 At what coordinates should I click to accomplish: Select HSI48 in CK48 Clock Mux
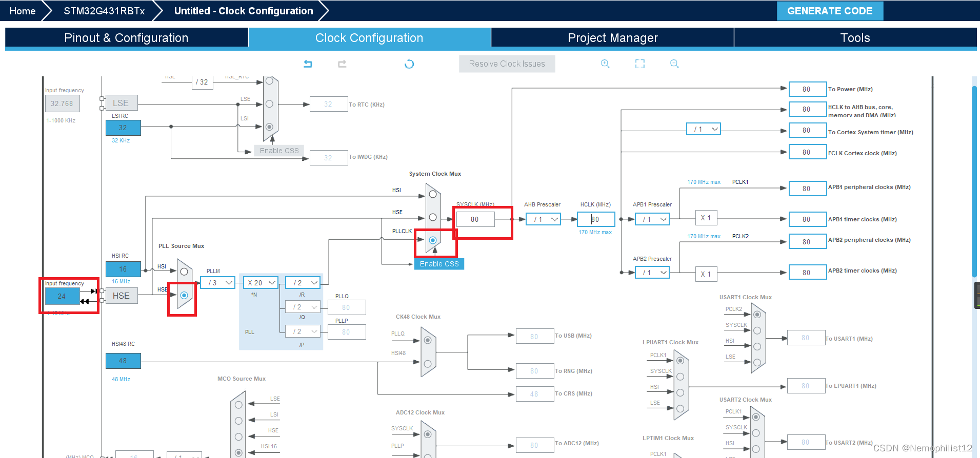[x=428, y=364]
